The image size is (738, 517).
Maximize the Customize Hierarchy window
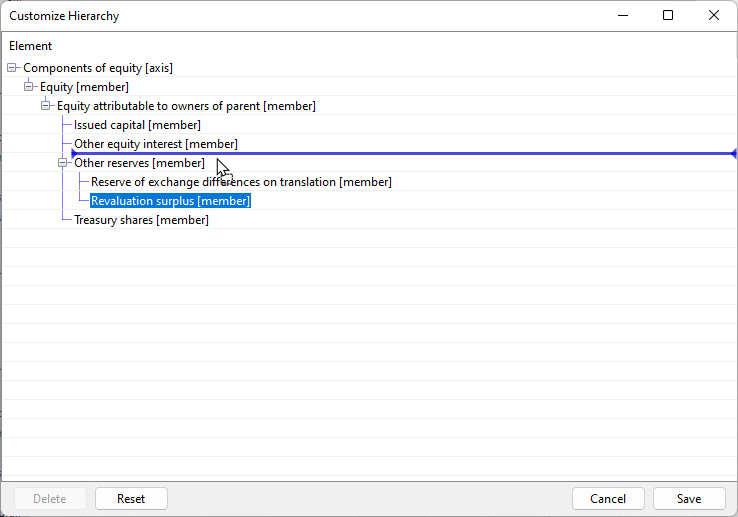click(668, 16)
